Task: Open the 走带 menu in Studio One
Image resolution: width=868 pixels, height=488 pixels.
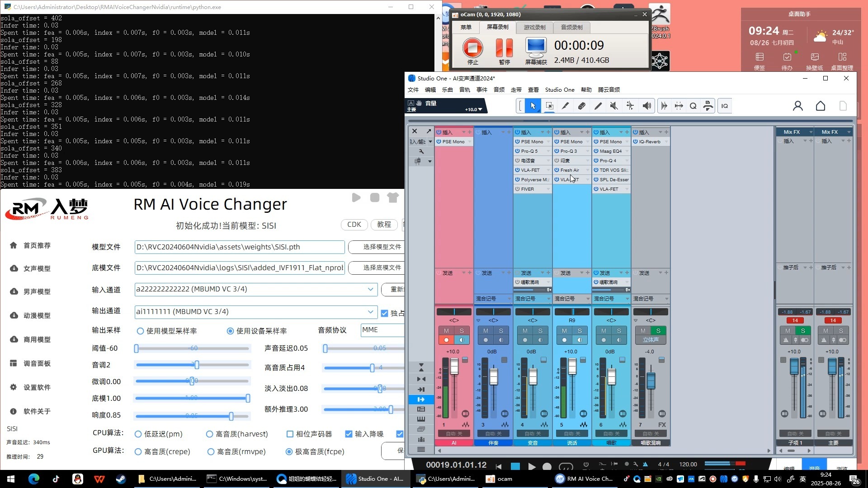Action: pos(516,89)
